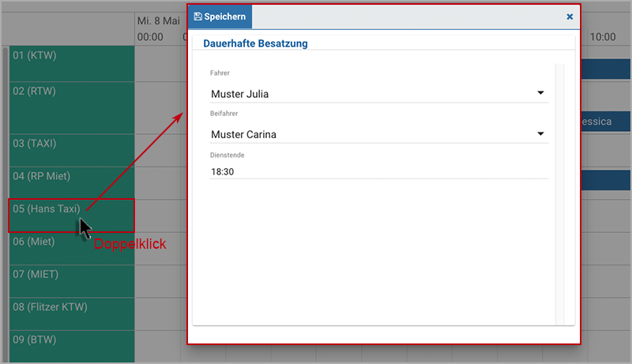Open the Beifahrer dropdown arrow

[x=540, y=133]
